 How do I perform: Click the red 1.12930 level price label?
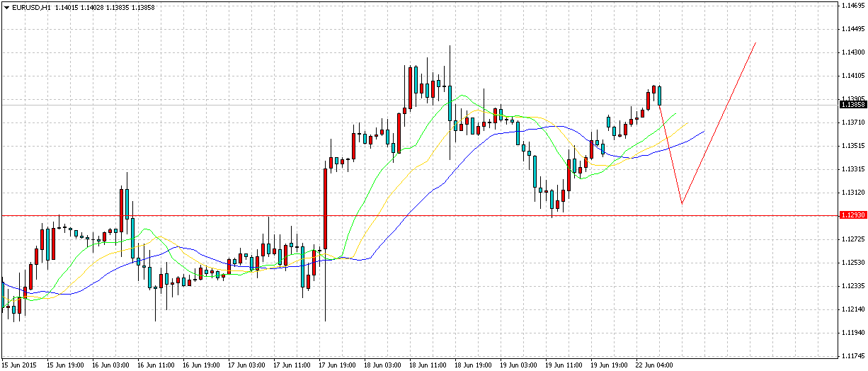coord(852,215)
